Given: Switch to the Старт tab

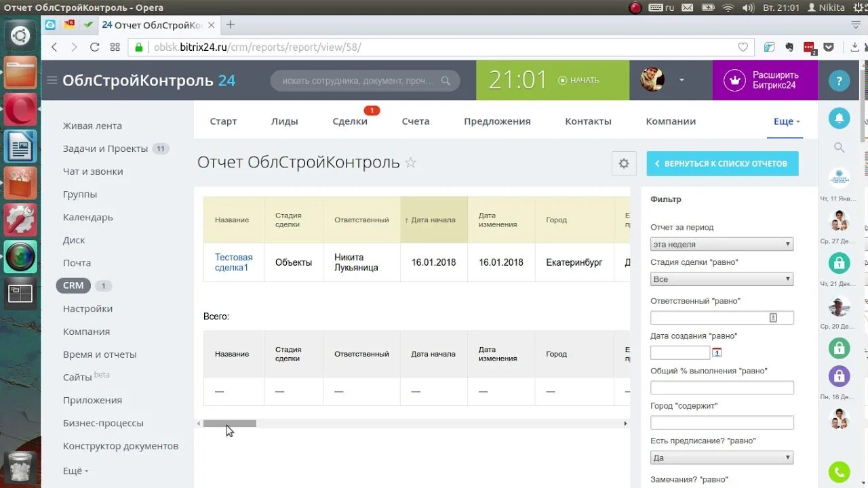Looking at the screenshot, I should [x=223, y=121].
